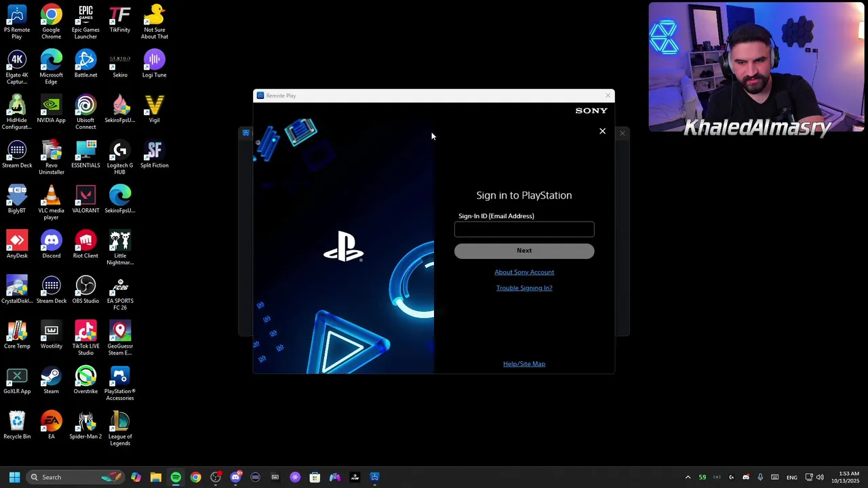Open Revo Uninstaller desktop icon

click(51, 158)
